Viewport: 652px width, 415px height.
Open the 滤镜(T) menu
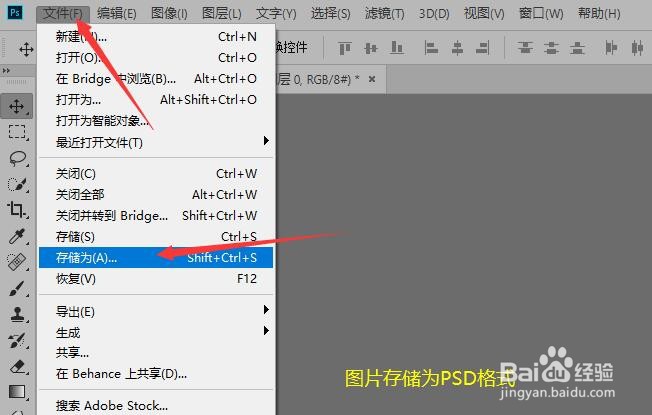coord(384,14)
